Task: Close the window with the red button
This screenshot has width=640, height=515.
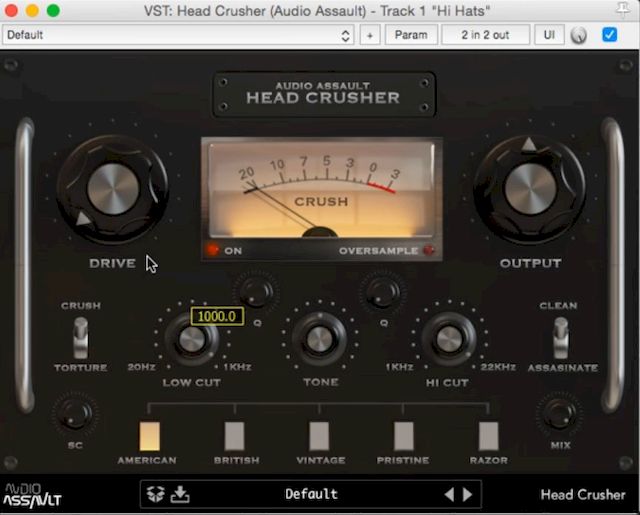Action: pos(11,10)
